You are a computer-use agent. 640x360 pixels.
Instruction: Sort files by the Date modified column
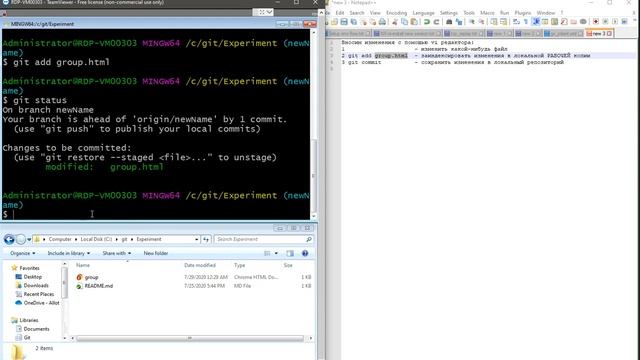click(x=200, y=265)
